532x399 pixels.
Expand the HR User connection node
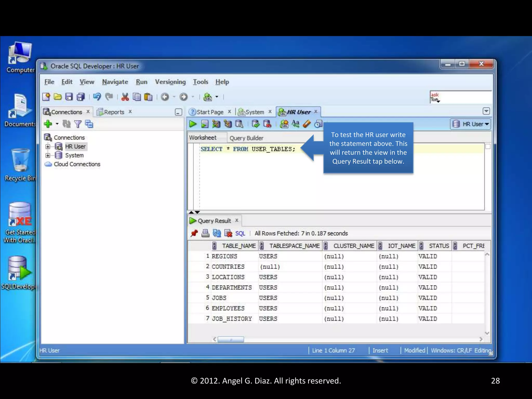coord(48,147)
